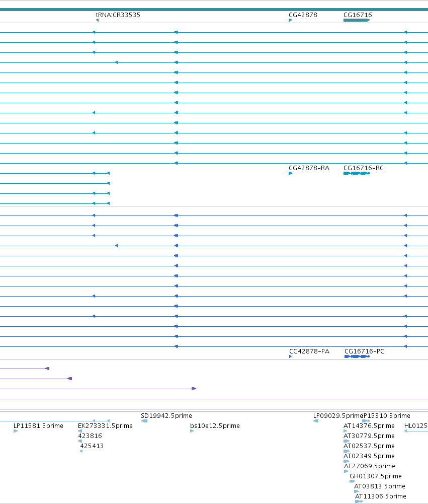428x504 pixels.
Task: Click the IP15310.3prime label
Action: (386, 415)
